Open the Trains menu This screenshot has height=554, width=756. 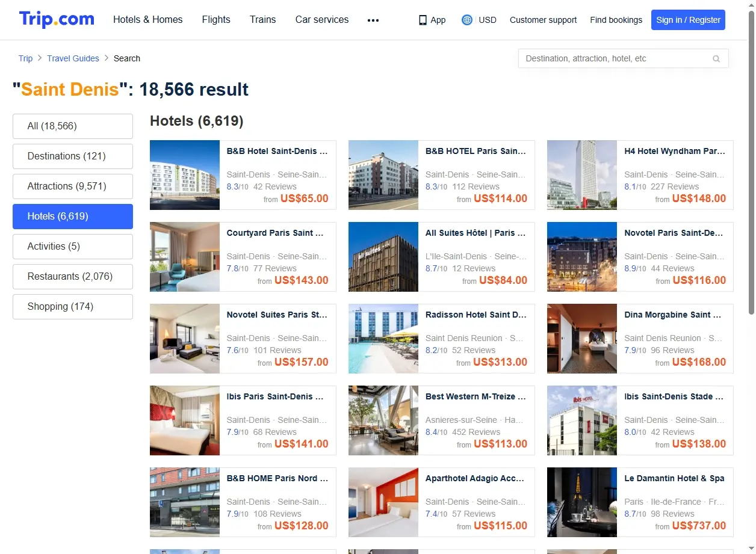tap(263, 19)
